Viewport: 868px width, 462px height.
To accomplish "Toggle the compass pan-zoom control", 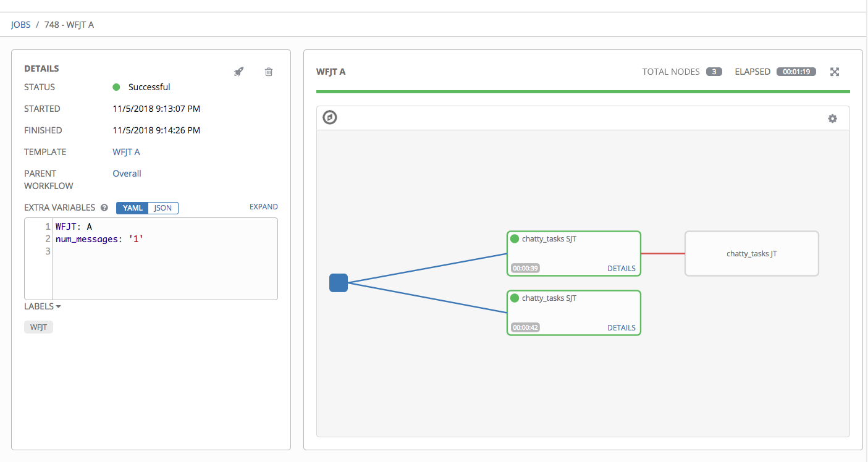I will click(x=330, y=117).
